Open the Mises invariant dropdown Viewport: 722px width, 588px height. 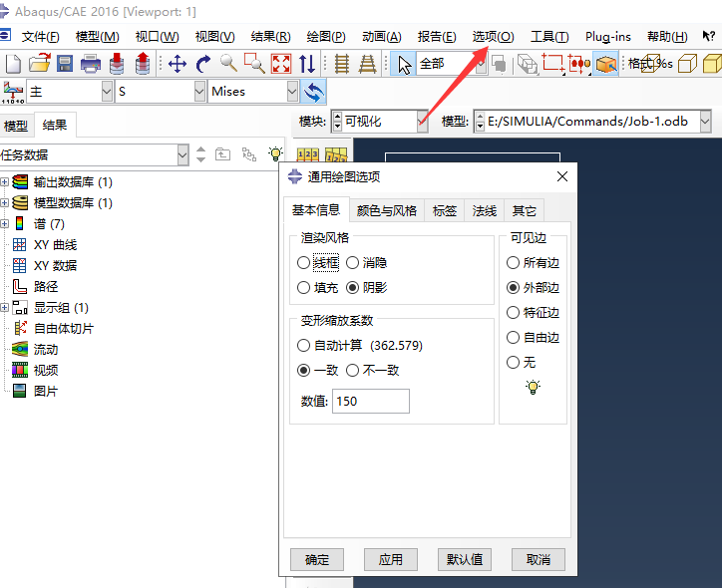[x=292, y=92]
